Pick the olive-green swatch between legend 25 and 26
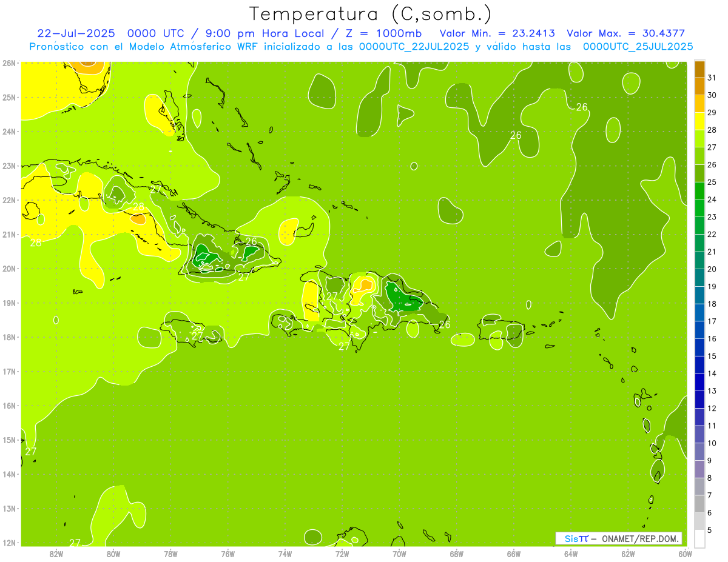 click(699, 173)
